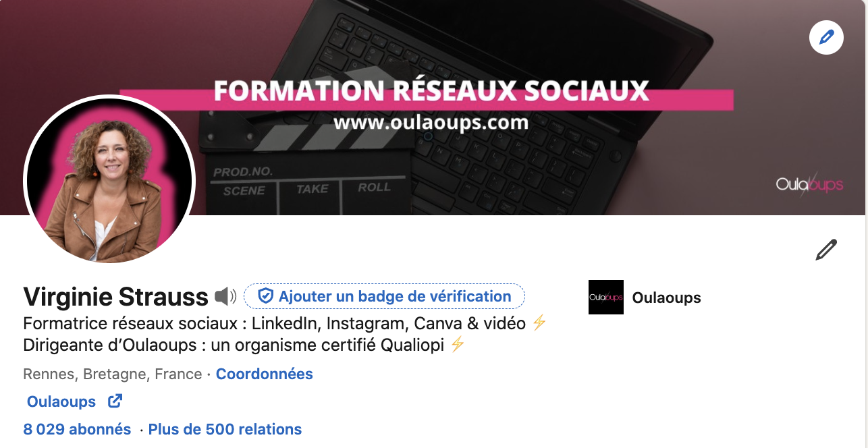Click the Oulaoups logo on the banner corner
The image size is (868, 448).
coord(809,184)
